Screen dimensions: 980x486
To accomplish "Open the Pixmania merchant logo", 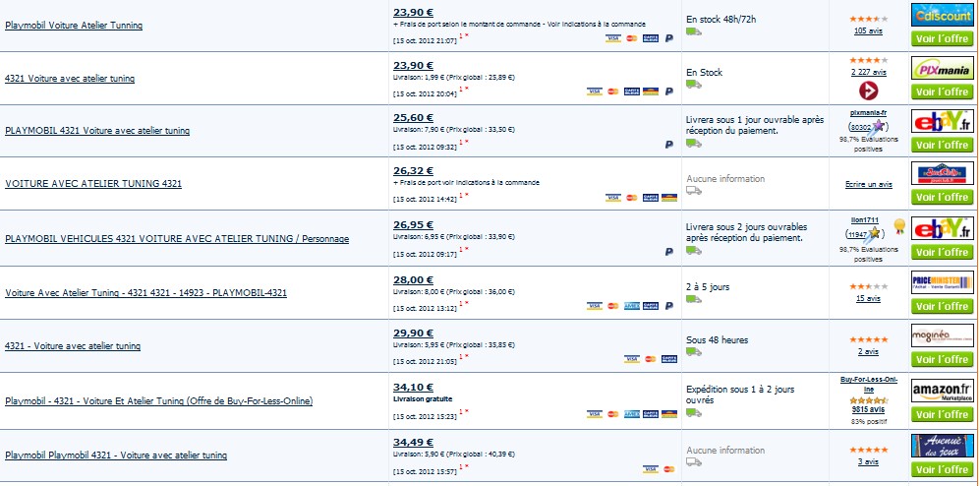I will pos(942,68).
